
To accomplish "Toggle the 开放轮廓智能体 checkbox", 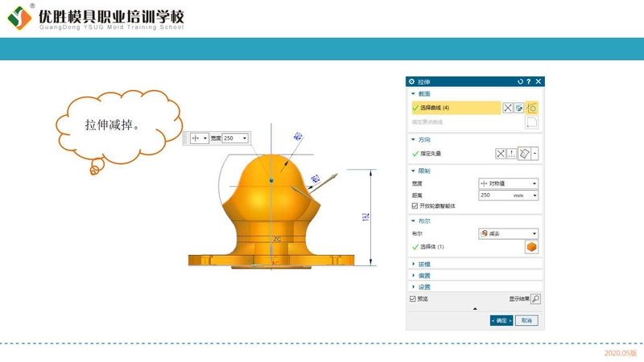I will click(x=415, y=206).
